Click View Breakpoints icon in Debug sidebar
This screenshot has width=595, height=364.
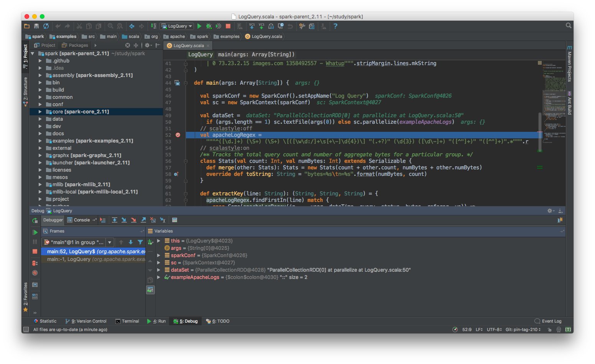35,263
